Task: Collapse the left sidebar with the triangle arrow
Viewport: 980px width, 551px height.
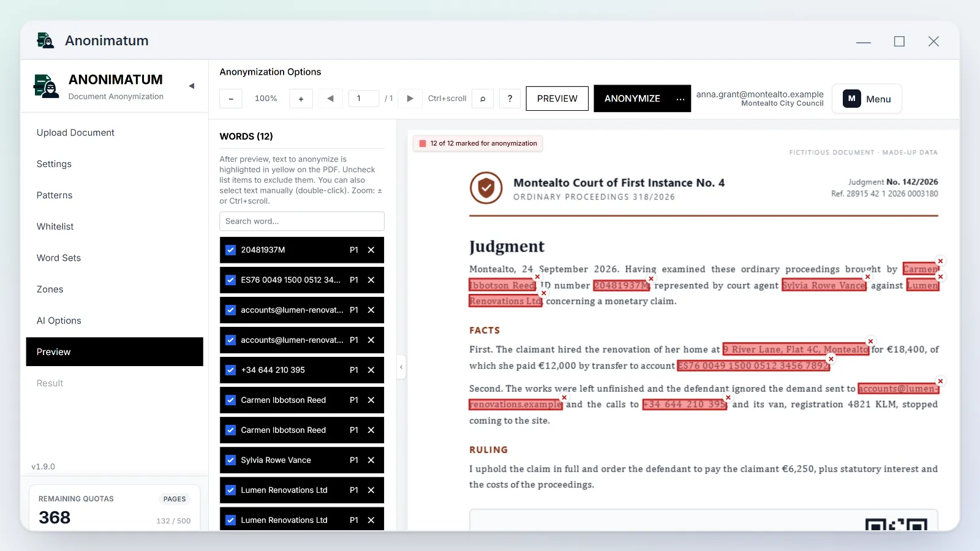Action: coord(192,86)
